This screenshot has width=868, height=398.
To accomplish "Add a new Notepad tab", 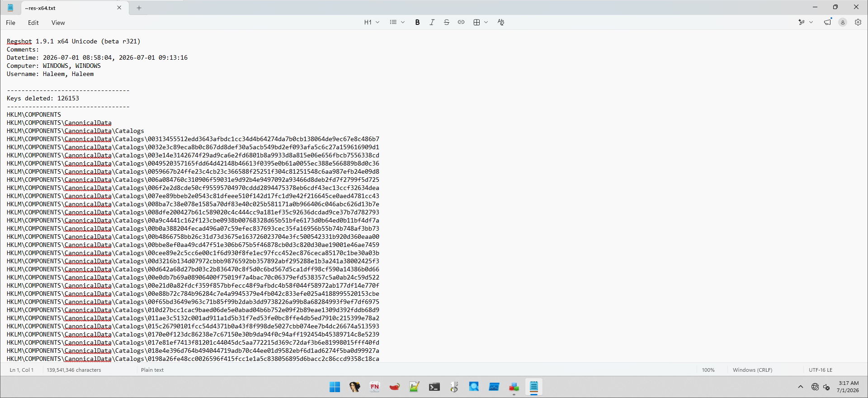I will [x=139, y=8].
